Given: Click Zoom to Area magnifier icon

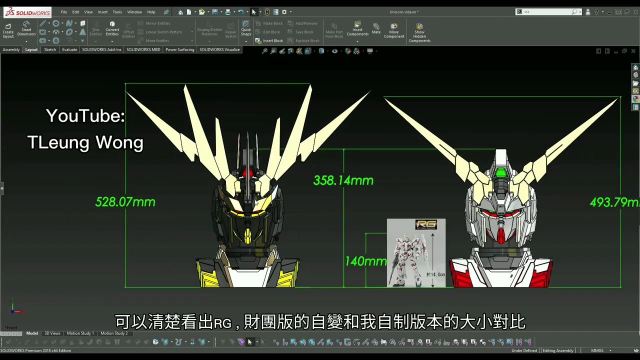Looking at the screenshot, I should click(273, 51).
